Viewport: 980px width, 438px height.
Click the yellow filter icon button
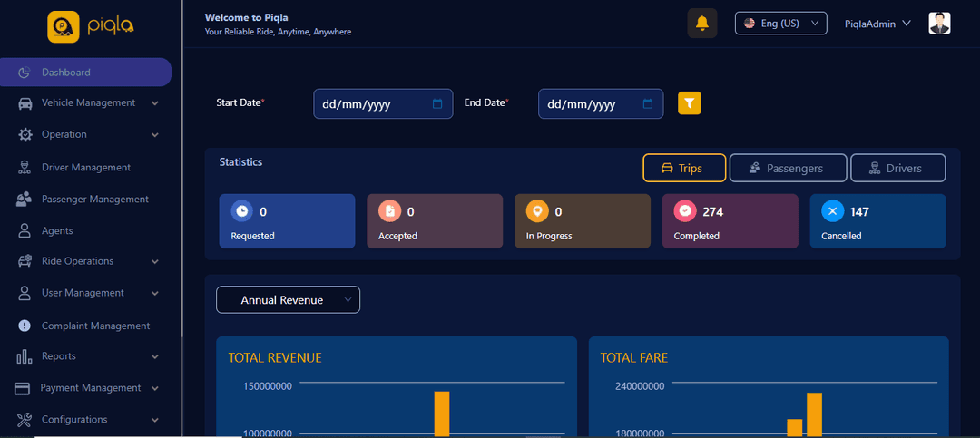tap(690, 103)
